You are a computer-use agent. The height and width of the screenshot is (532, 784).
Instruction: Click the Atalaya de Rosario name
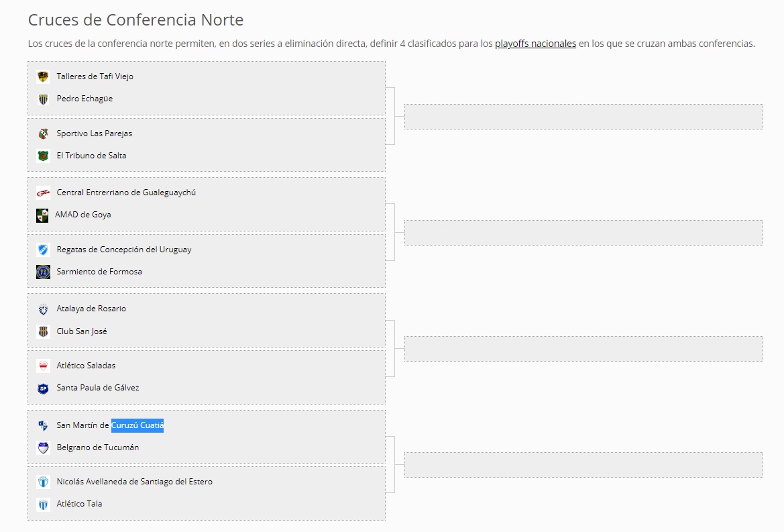pyautogui.click(x=91, y=309)
